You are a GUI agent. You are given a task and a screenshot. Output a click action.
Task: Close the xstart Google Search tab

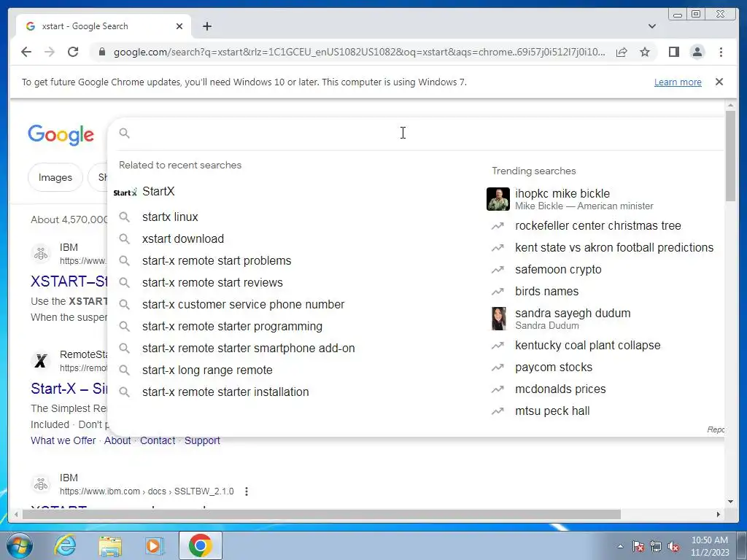click(x=179, y=26)
